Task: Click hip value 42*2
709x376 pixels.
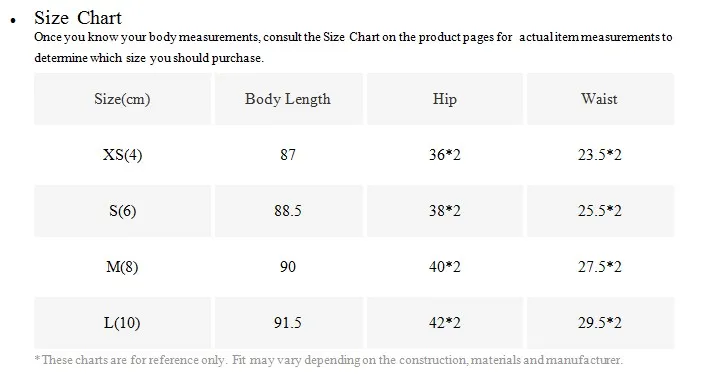Action: coord(444,323)
